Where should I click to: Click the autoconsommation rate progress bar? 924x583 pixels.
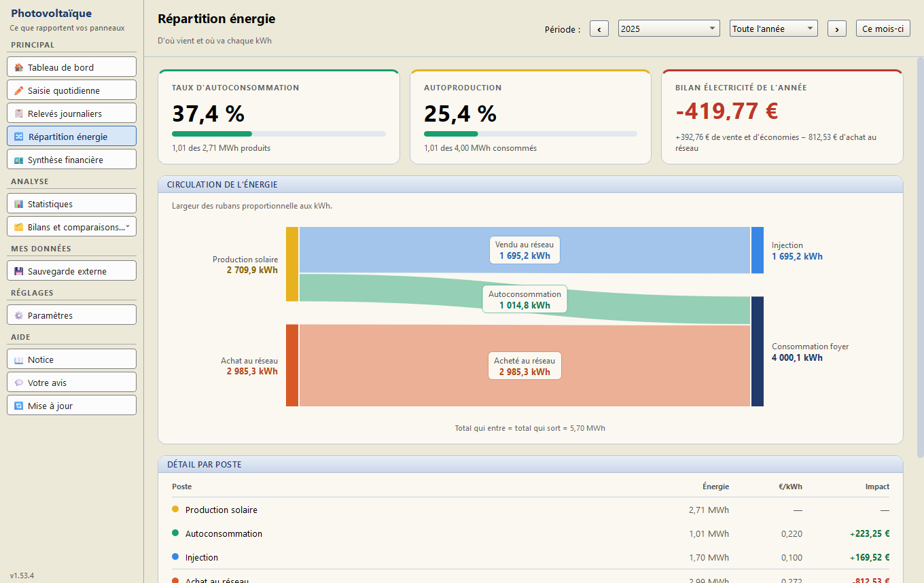click(279, 134)
